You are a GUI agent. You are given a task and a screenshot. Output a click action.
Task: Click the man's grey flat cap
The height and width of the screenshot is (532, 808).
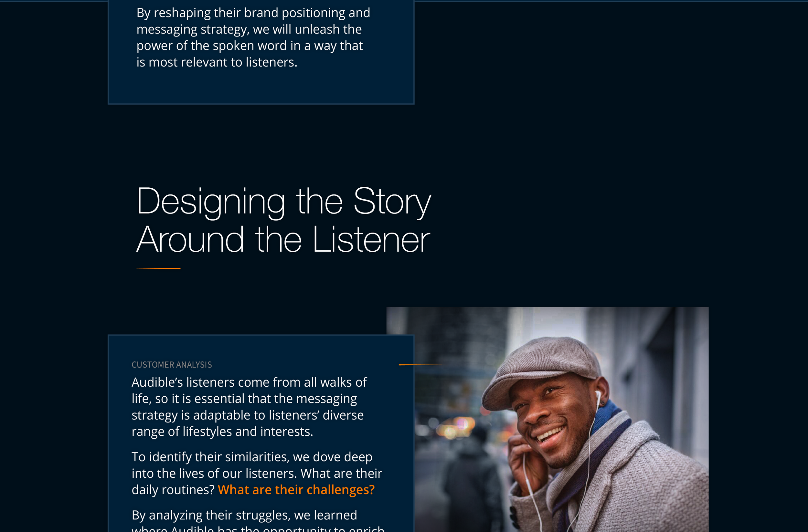(x=541, y=369)
